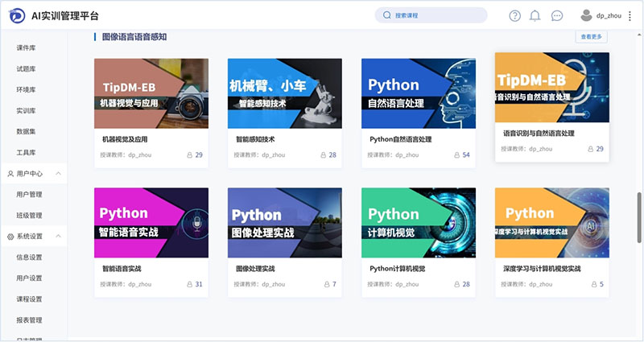Open messages via the chat bubble icon
Image resolution: width=644 pixels, height=342 pixels.
(x=556, y=15)
